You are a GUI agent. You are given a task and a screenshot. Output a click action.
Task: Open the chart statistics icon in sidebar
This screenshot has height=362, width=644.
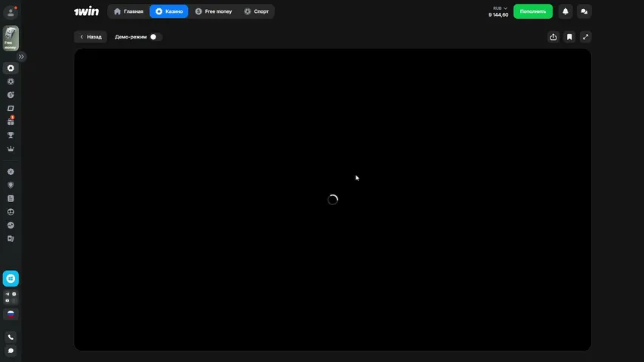pyautogui.click(x=11, y=225)
